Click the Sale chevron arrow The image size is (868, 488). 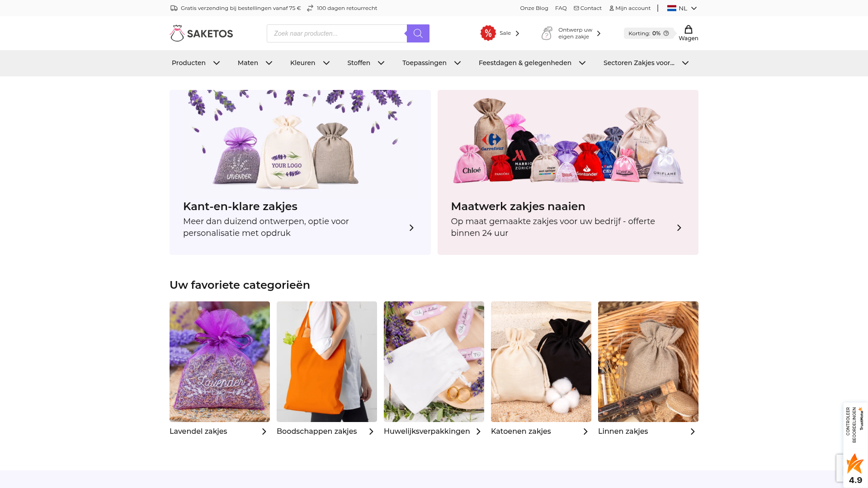pyautogui.click(x=518, y=33)
